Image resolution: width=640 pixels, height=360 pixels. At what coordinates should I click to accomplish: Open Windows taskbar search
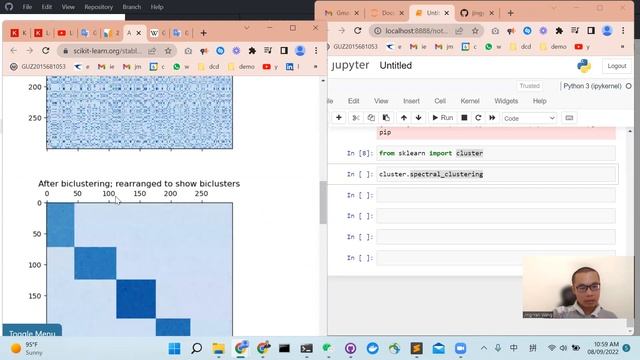196,348
